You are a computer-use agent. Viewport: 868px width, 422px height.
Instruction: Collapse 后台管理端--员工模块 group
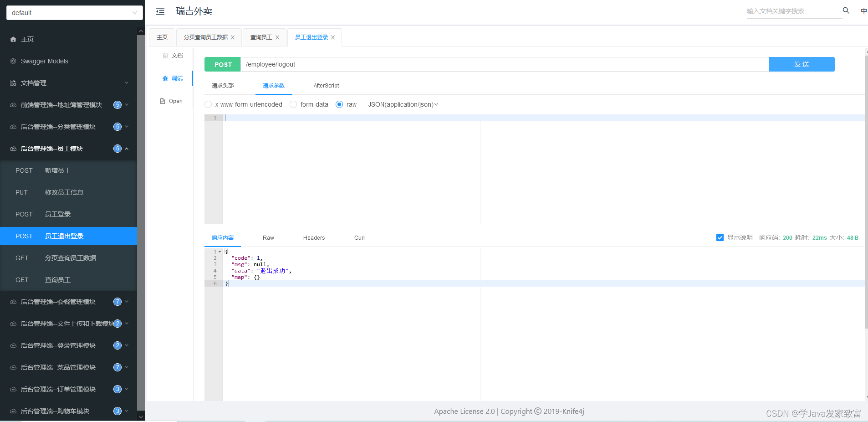[127, 149]
